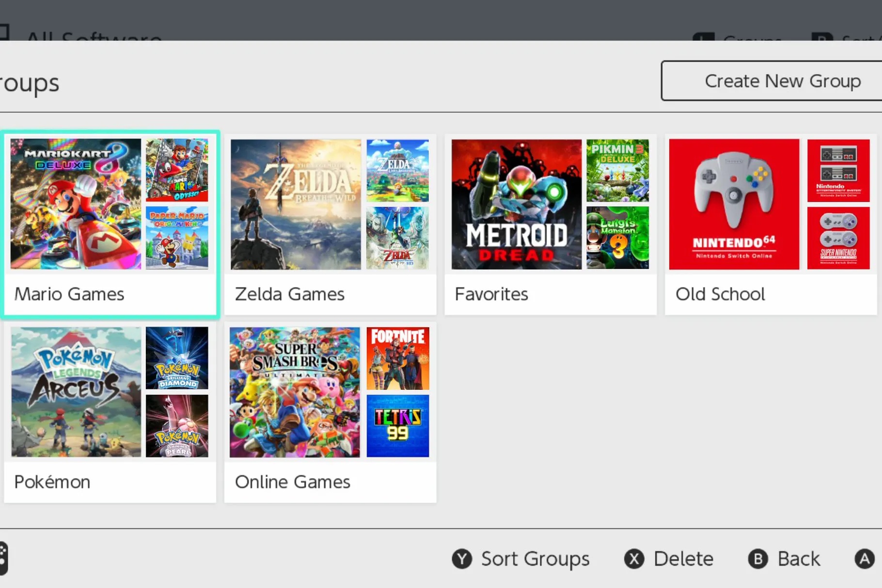Open the Zelda Games group label
This screenshot has height=588, width=882.
(x=290, y=294)
